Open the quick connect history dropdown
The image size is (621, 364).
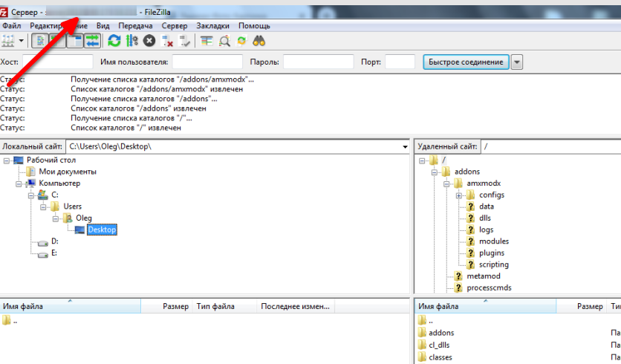pos(517,62)
